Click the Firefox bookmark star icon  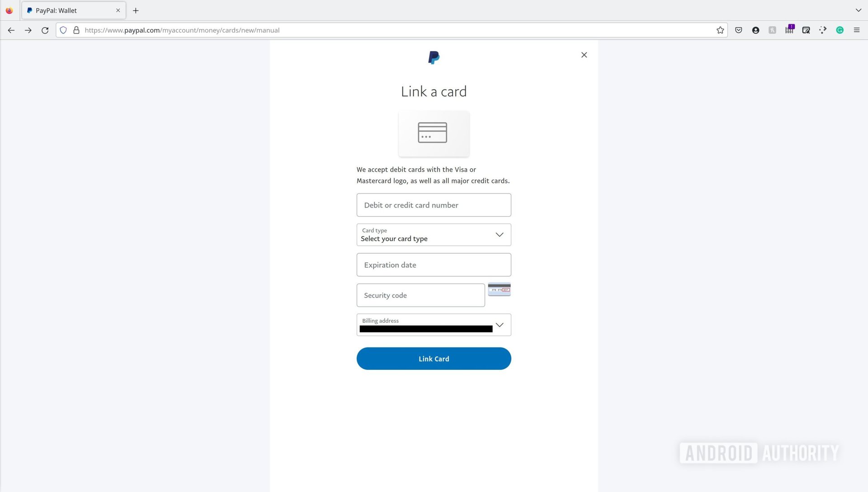[721, 30]
